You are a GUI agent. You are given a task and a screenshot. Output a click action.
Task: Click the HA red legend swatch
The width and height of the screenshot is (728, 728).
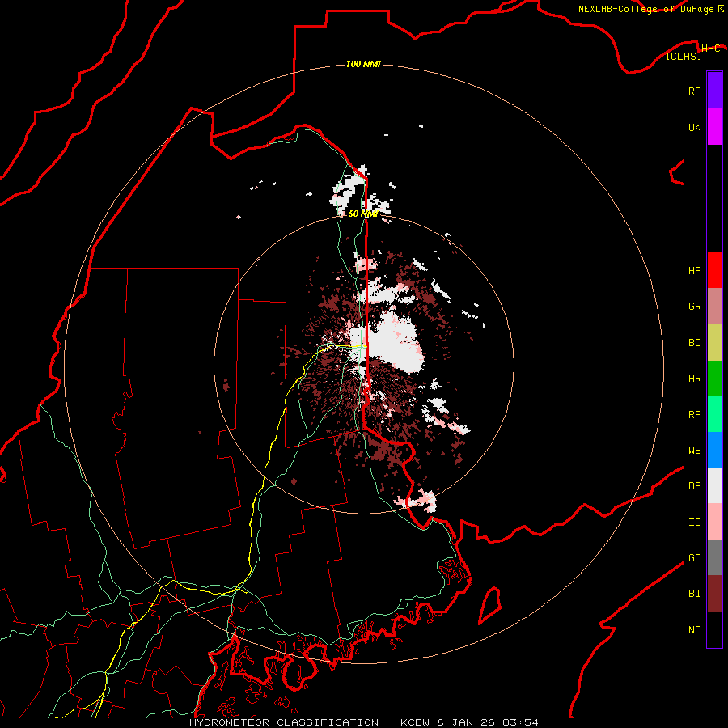click(714, 270)
